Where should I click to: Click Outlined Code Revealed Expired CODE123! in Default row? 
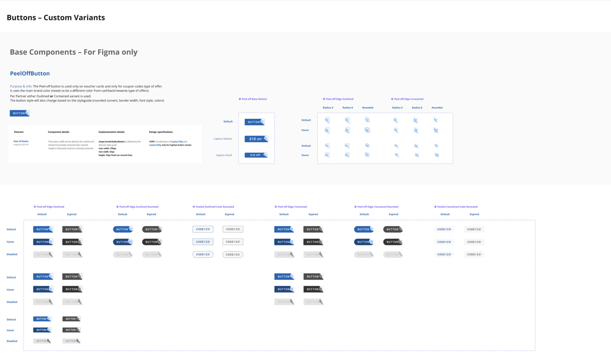point(233,229)
